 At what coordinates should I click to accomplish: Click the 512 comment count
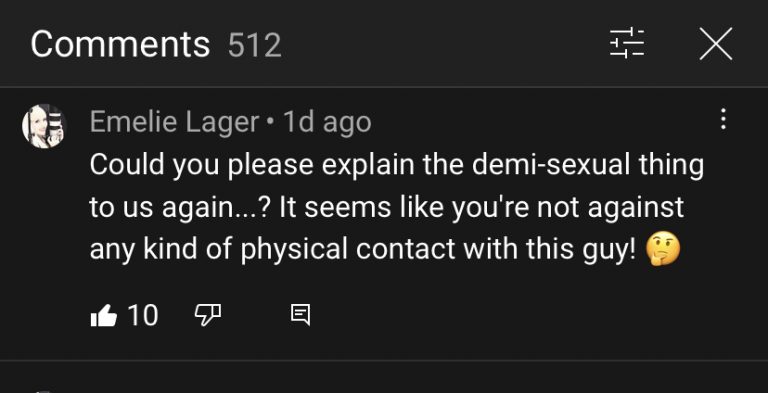click(x=255, y=45)
